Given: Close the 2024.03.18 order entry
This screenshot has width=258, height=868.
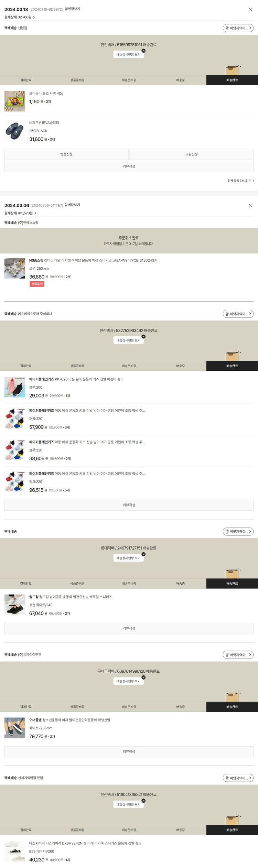Looking at the screenshot, I should click(x=251, y=10).
